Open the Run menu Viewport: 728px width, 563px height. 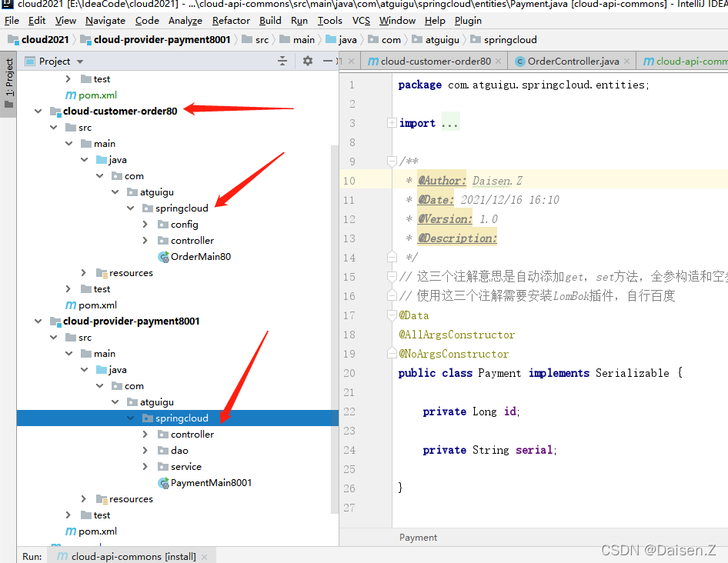point(299,21)
